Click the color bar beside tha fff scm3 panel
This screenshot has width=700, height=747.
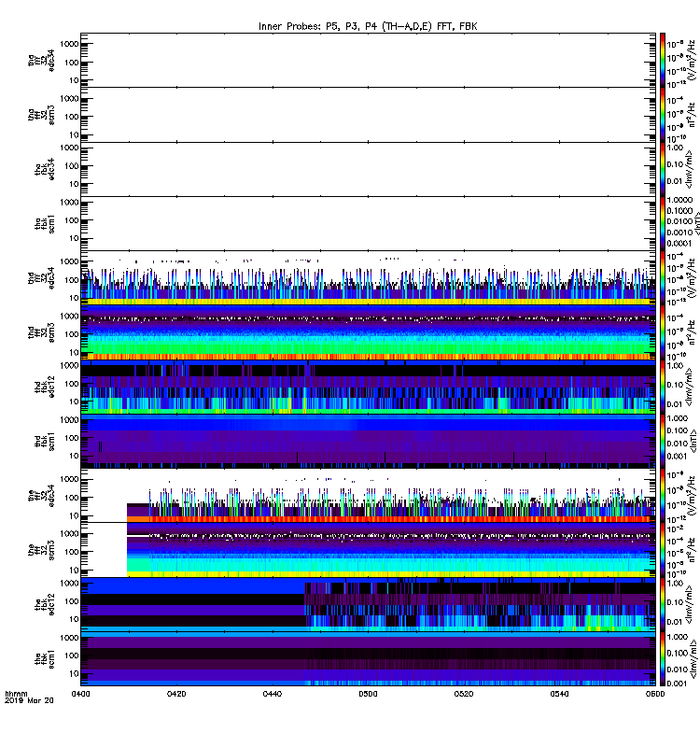663,115
